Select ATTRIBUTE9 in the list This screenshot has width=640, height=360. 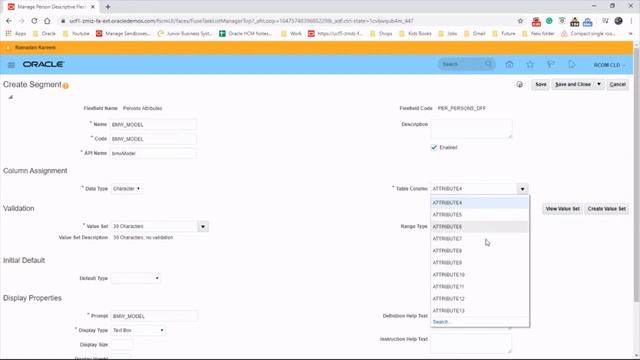[x=480, y=263]
